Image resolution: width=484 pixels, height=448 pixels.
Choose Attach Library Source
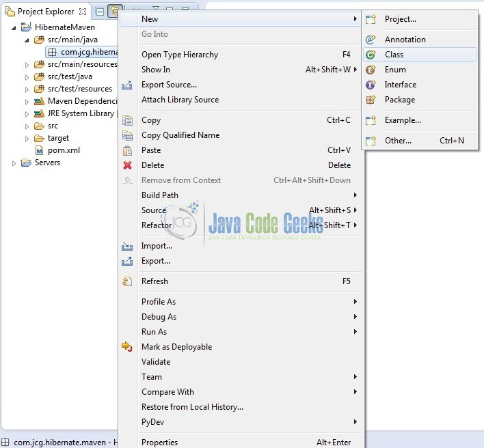tap(240, 100)
